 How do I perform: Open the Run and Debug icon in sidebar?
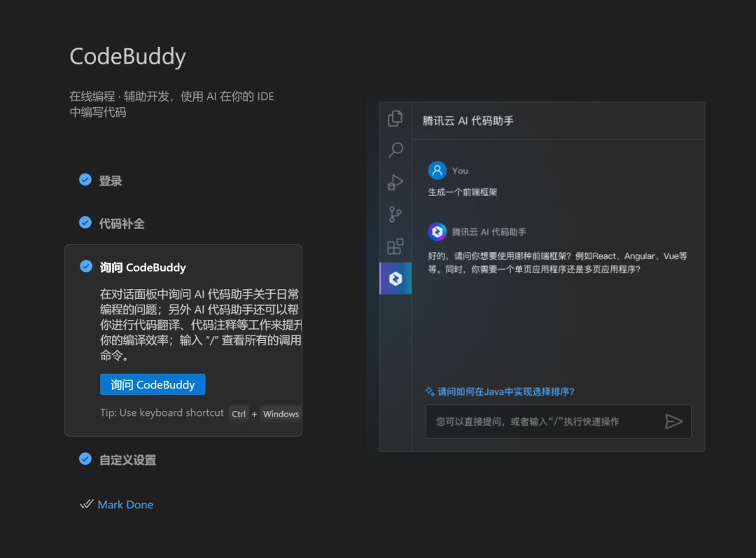[395, 182]
